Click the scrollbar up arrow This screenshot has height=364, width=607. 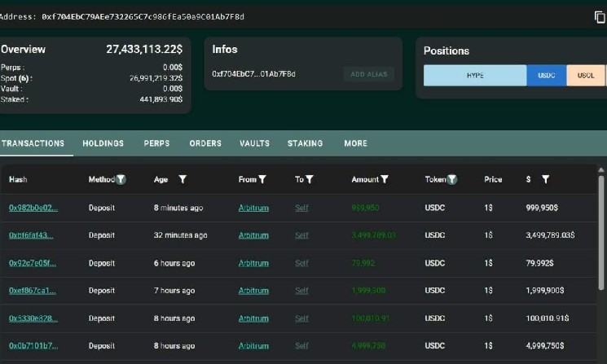[x=600, y=170]
